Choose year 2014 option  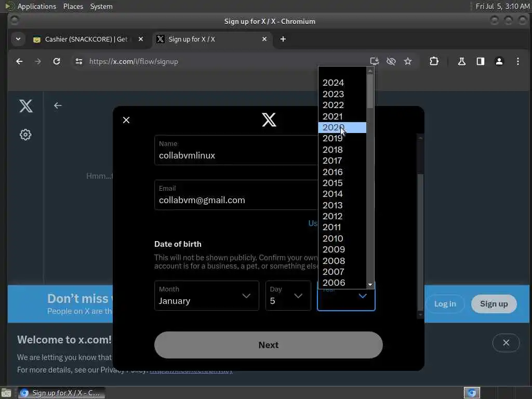[x=342, y=194]
